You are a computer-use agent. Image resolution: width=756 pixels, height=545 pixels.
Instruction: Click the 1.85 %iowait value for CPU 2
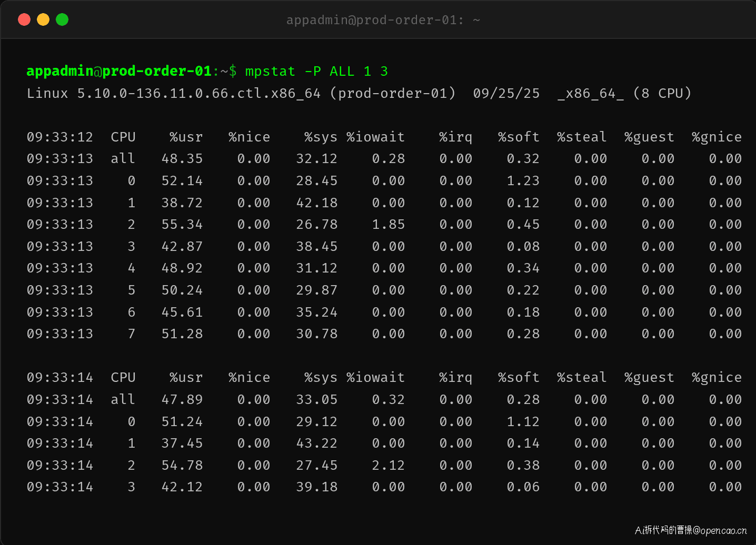(x=388, y=224)
